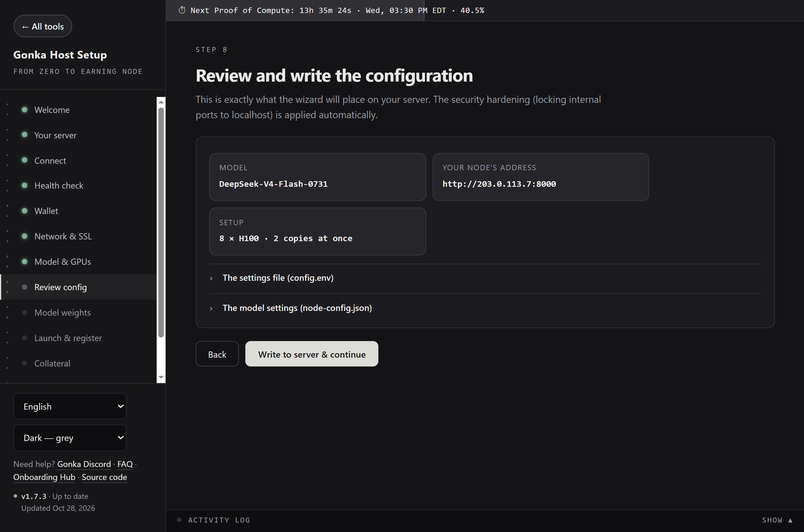The width and height of the screenshot is (804, 532).
Task: Click the version label v1.7.3
Action: pos(34,496)
